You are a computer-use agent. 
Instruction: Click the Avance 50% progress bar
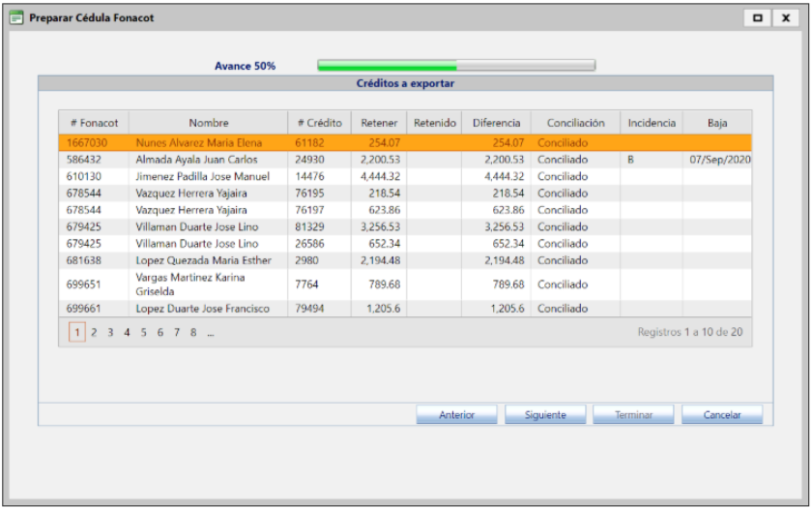click(x=456, y=66)
